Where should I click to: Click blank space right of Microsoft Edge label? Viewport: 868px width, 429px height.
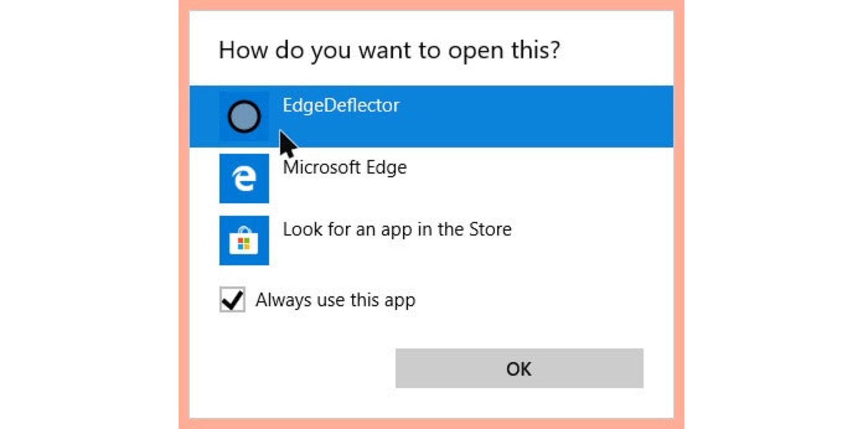(538, 179)
